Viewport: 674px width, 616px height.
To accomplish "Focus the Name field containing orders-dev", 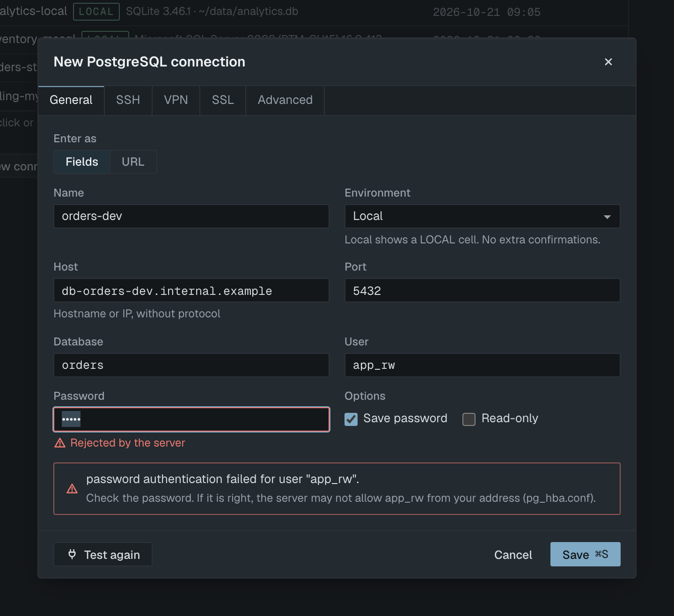I will [191, 216].
